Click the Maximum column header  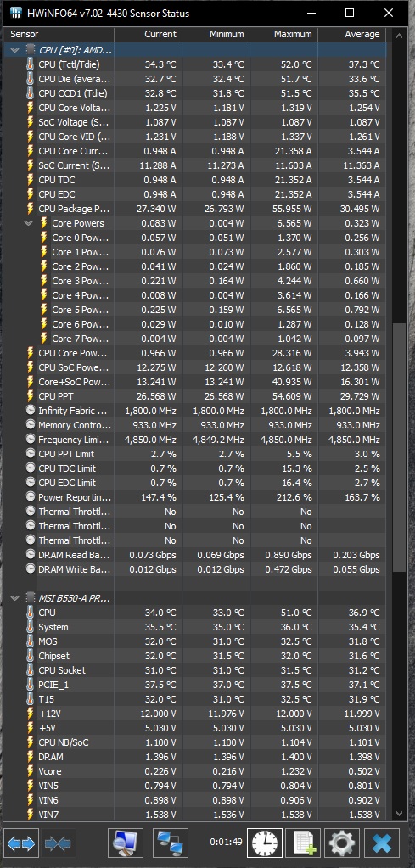click(283, 34)
